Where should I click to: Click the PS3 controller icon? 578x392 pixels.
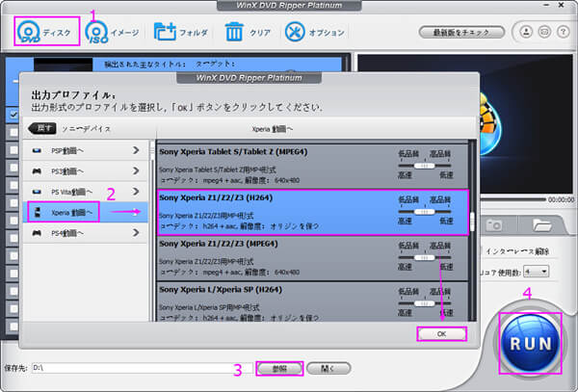pyautogui.click(x=37, y=171)
